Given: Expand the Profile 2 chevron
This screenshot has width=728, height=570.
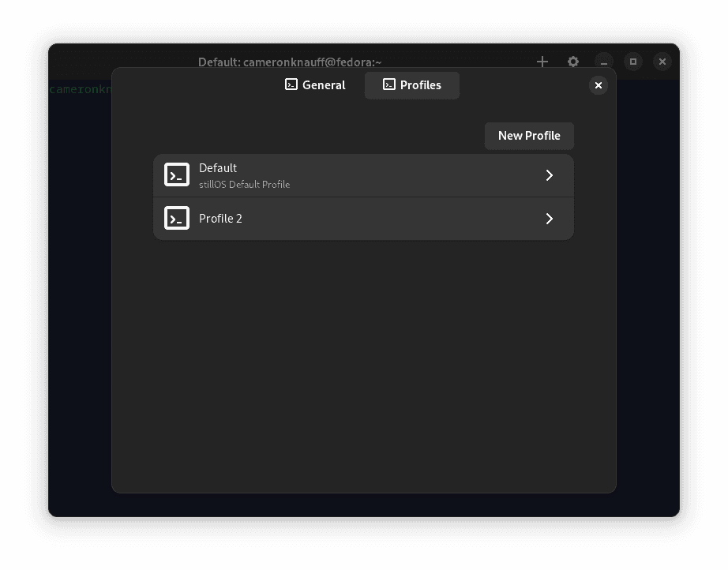Looking at the screenshot, I should [x=550, y=219].
